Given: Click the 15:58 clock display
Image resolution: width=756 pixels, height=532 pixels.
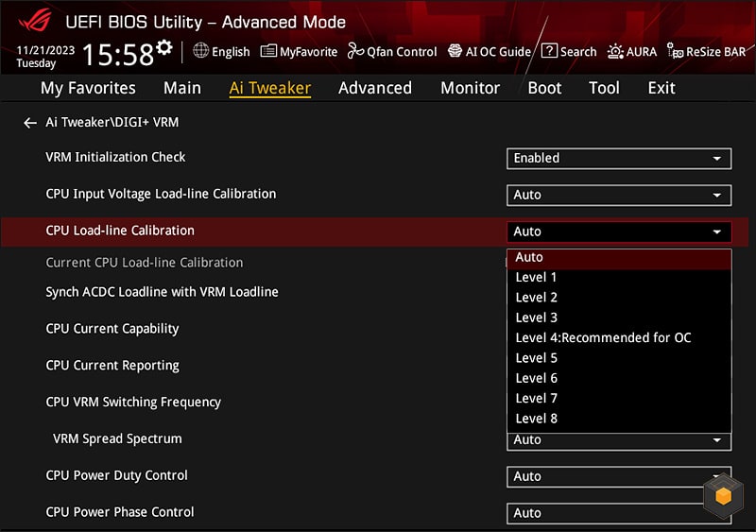Looking at the screenshot, I should (x=118, y=55).
